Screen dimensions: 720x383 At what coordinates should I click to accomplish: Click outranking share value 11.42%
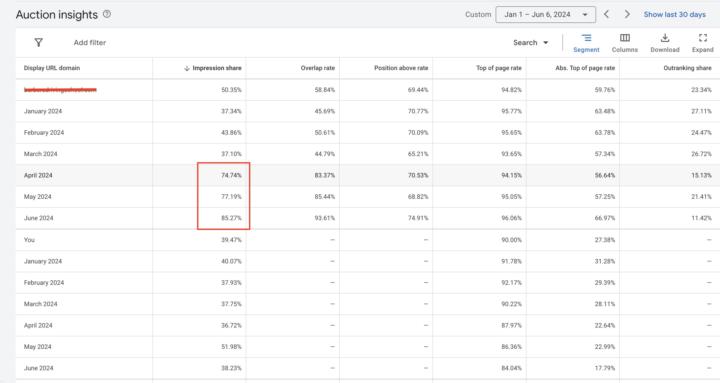pos(701,218)
